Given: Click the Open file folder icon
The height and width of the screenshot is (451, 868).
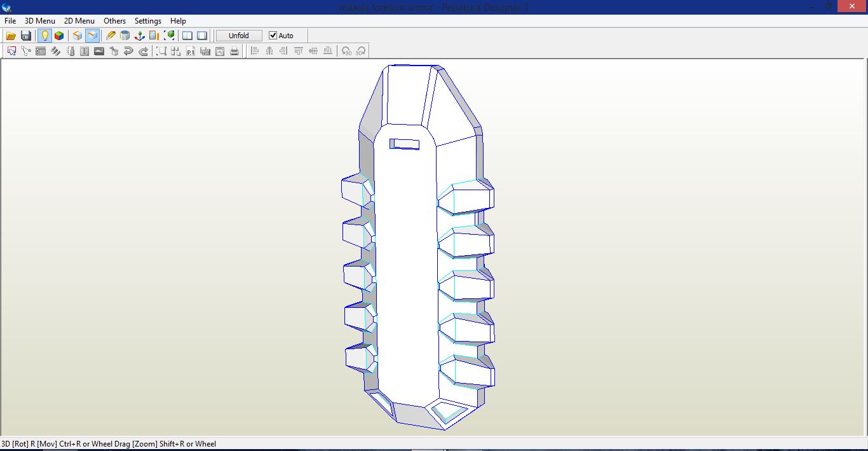Looking at the screenshot, I should click(11, 36).
